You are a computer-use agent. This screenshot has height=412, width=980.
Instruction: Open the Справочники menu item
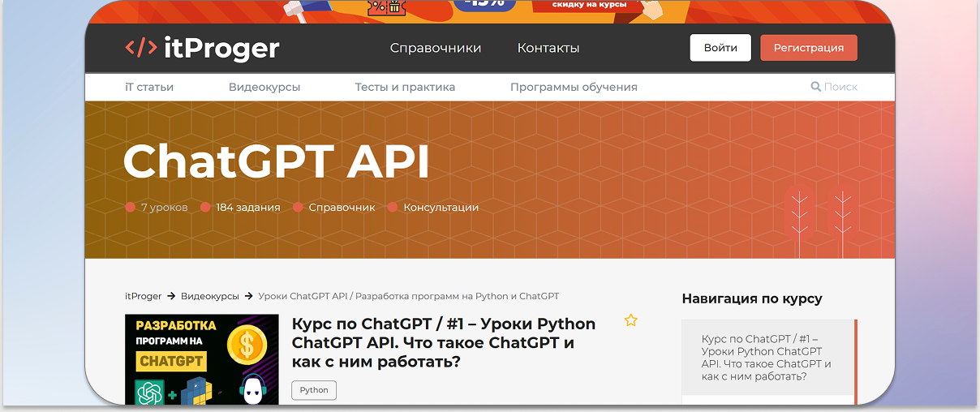point(436,48)
